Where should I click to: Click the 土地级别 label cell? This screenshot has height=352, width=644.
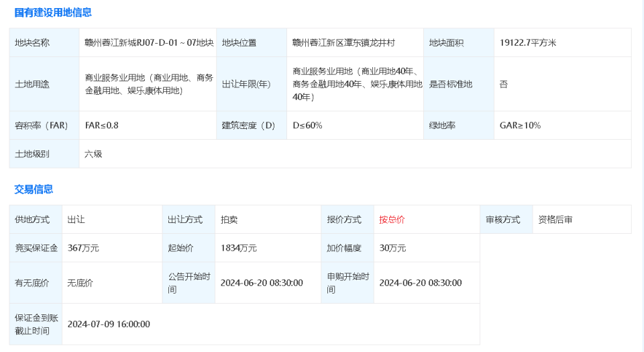(44, 155)
